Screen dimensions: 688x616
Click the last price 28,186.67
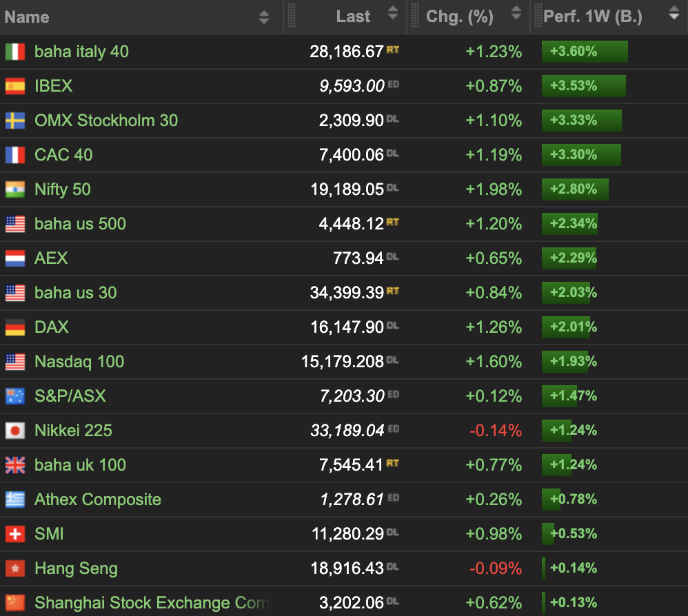347,52
